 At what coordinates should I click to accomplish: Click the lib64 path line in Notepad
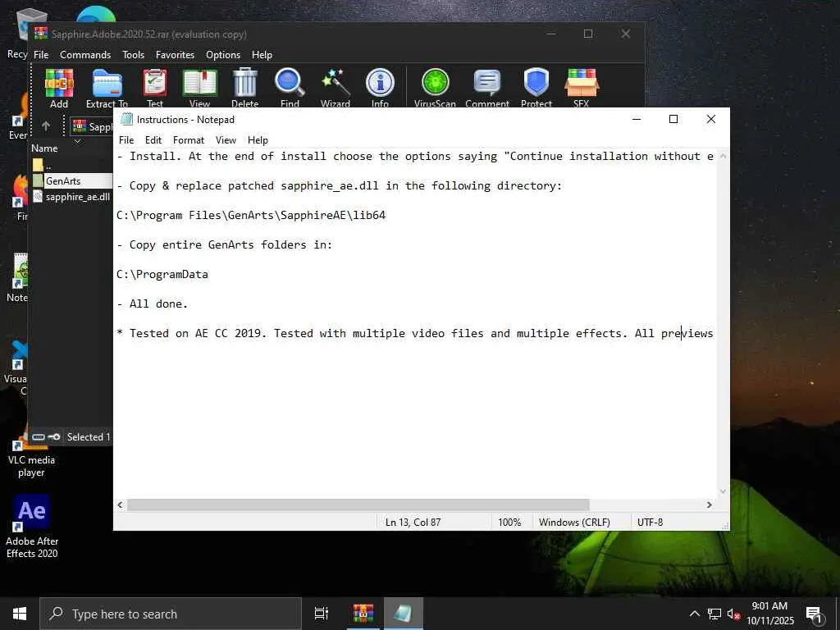tap(251, 216)
